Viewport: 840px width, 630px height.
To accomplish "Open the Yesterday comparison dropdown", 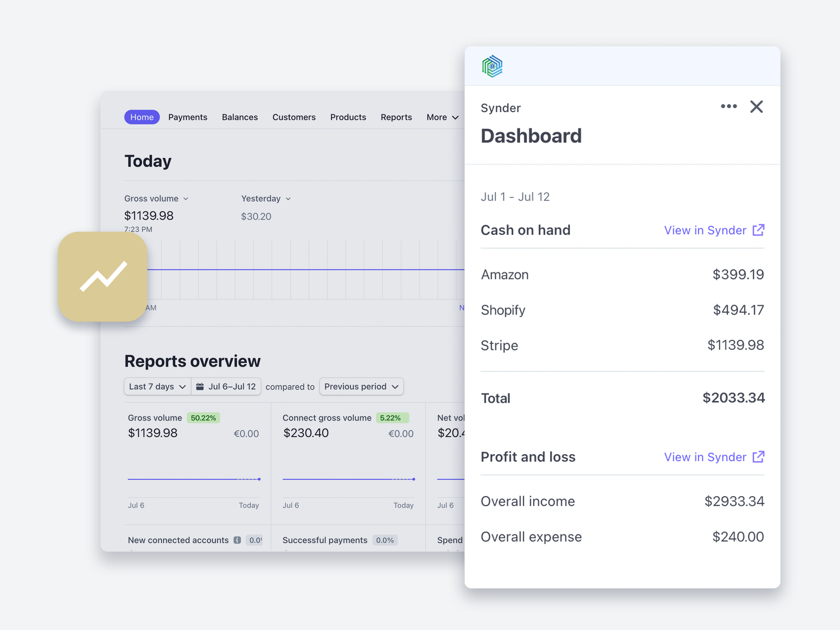I will (265, 198).
